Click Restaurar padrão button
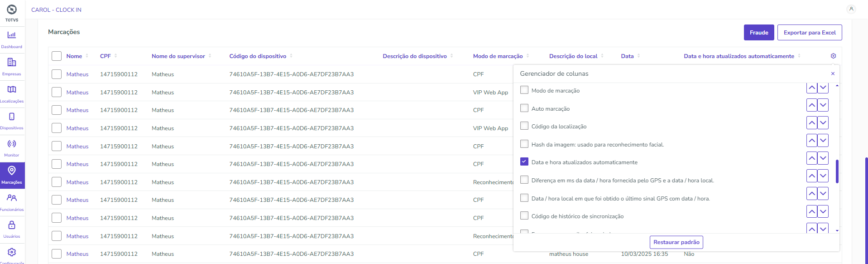 pos(676,242)
